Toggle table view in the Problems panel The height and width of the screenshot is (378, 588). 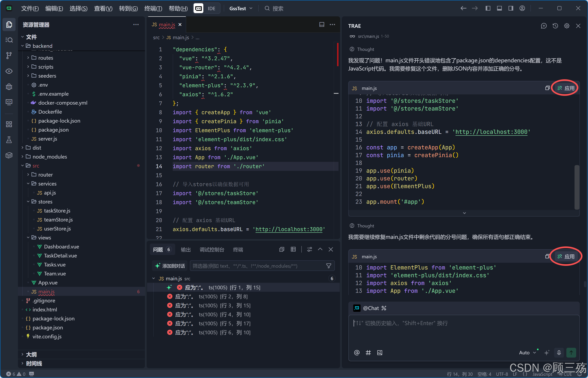[293, 249]
